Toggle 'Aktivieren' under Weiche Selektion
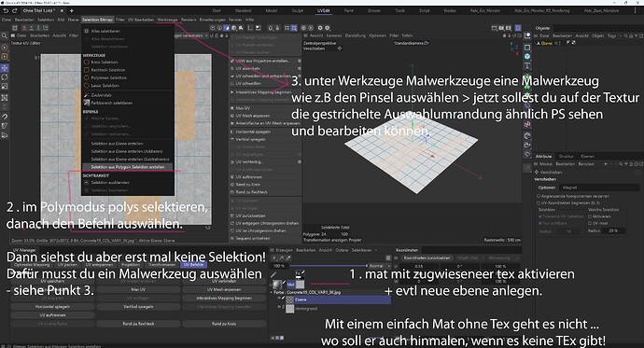 click(x=590, y=216)
